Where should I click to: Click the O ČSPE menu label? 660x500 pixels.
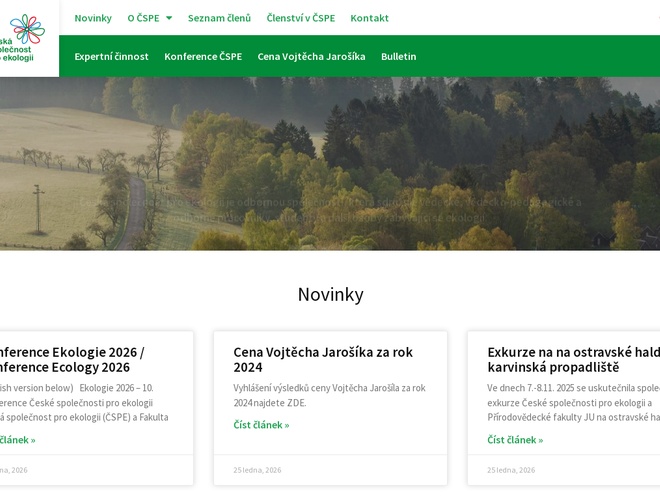tap(143, 18)
